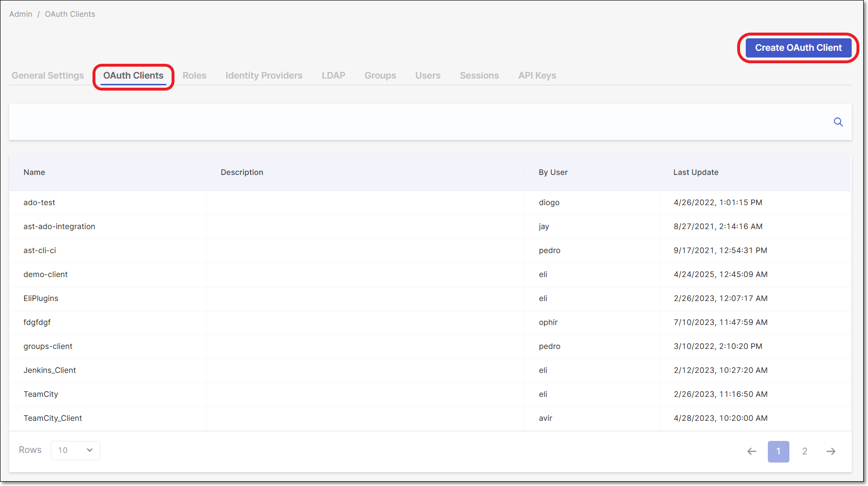The image size is (868, 486).
Task: Click Create OAuth Client button
Action: [x=799, y=48]
